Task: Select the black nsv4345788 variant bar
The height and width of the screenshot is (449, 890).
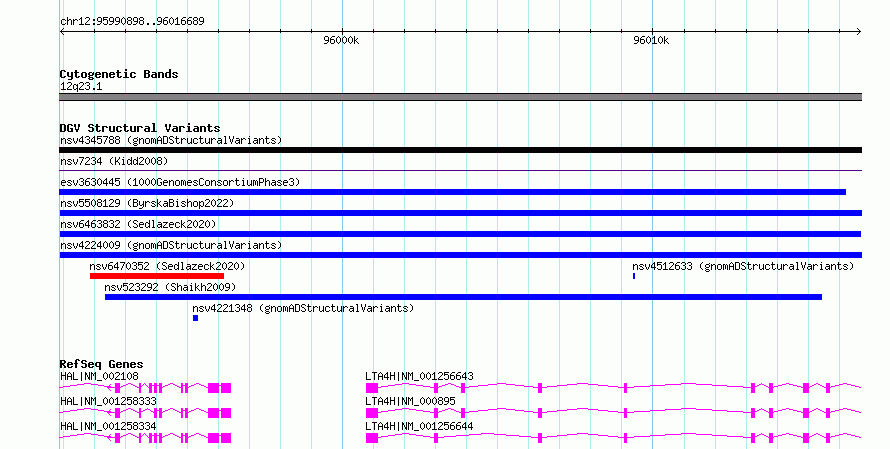Action: click(x=460, y=150)
